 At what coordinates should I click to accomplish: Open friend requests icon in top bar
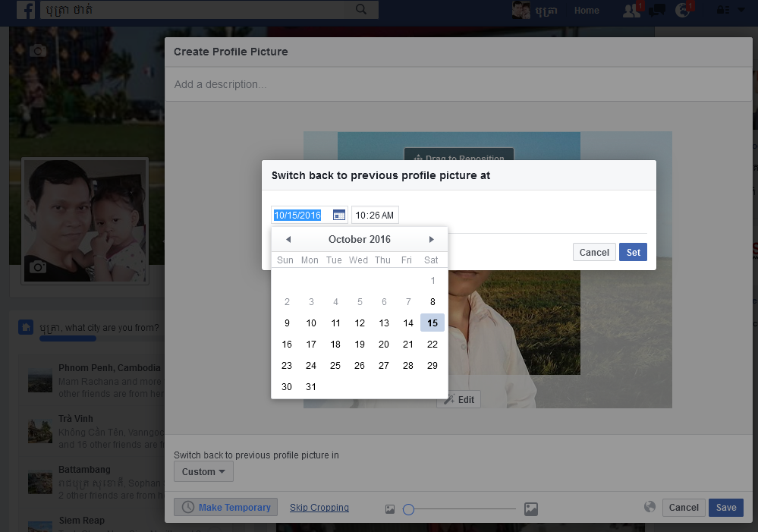pyautogui.click(x=632, y=10)
